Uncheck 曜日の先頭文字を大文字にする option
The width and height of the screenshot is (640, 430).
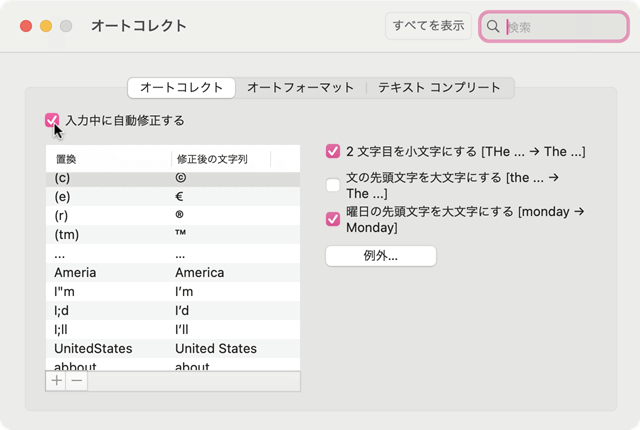pyautogui.click(x=333, y=219)
